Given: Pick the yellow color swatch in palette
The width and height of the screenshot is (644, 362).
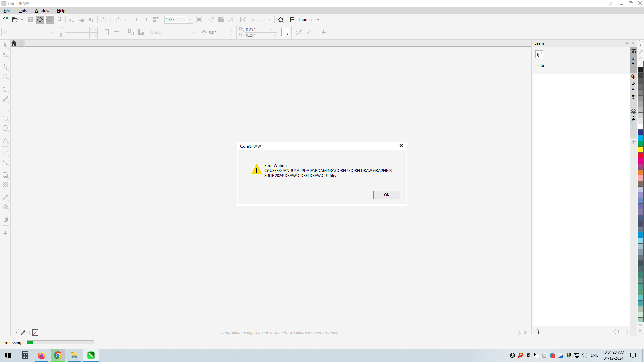Looking at the screenshot, I should coord(641,149).
